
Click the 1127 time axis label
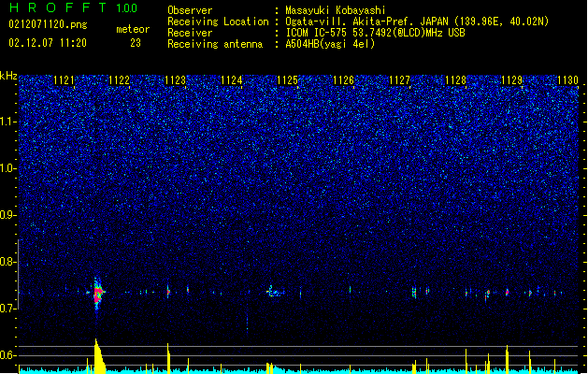point(399,80)
